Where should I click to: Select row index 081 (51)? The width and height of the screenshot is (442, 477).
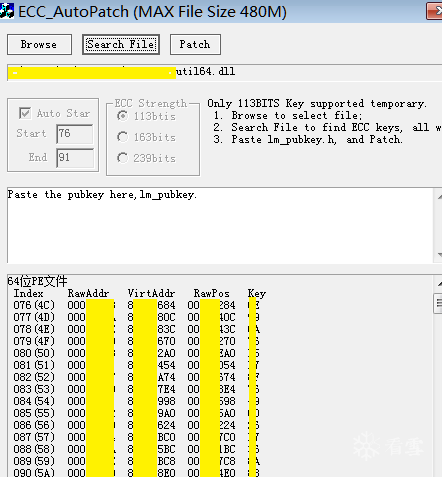(136, 365)
